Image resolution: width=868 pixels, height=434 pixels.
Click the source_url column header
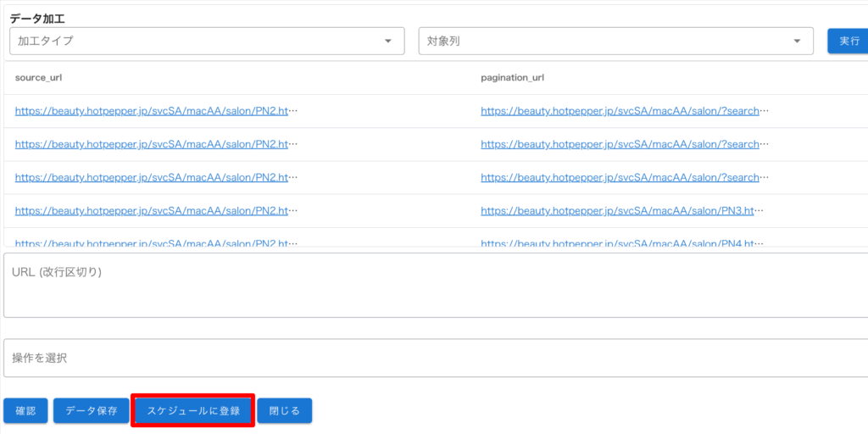click(39, 78)
